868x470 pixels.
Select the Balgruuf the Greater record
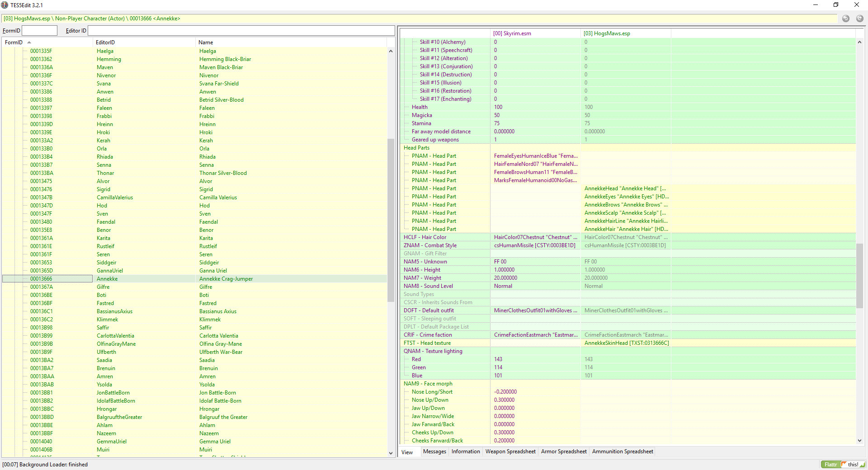point(194,417)
